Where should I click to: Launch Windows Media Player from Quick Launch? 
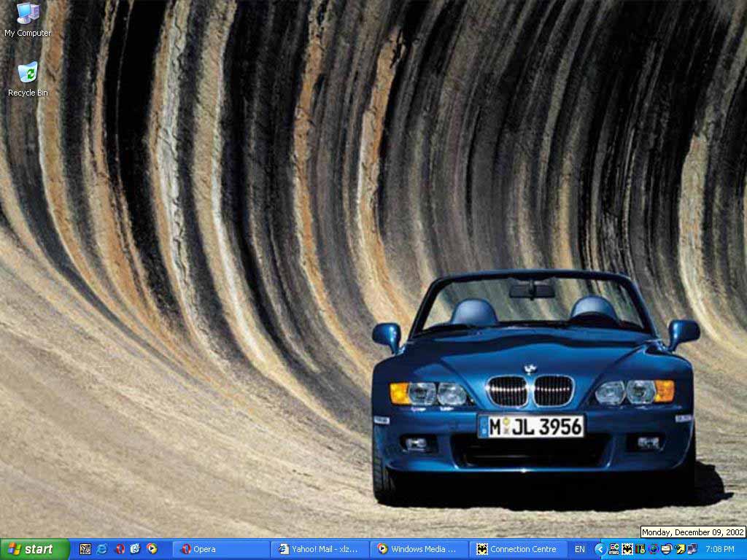[x=152, y=549]
